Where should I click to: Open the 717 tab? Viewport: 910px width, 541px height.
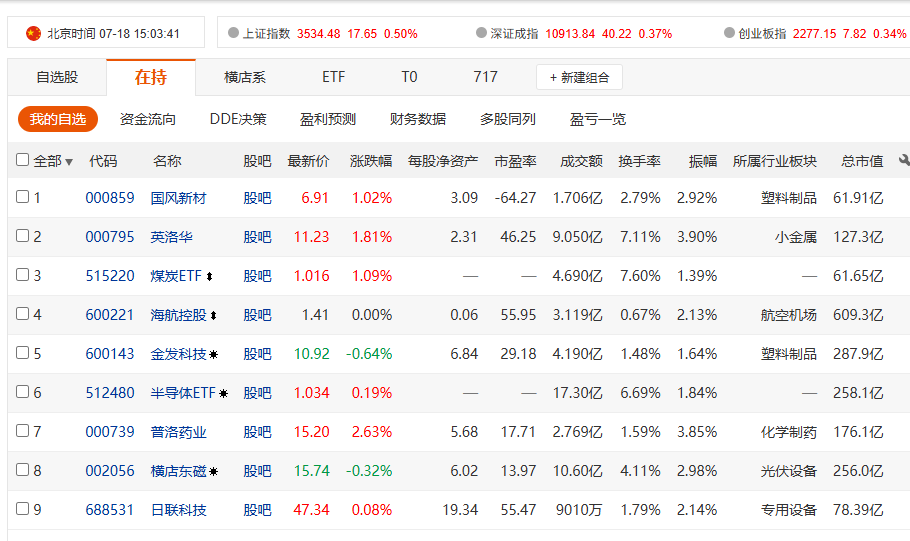tap(485, 77)
